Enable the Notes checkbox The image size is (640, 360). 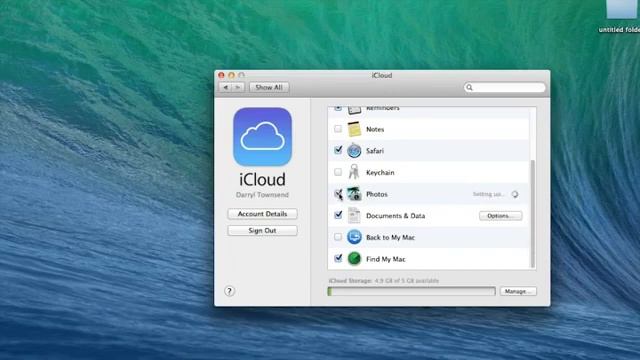click(x=338, y=129)
